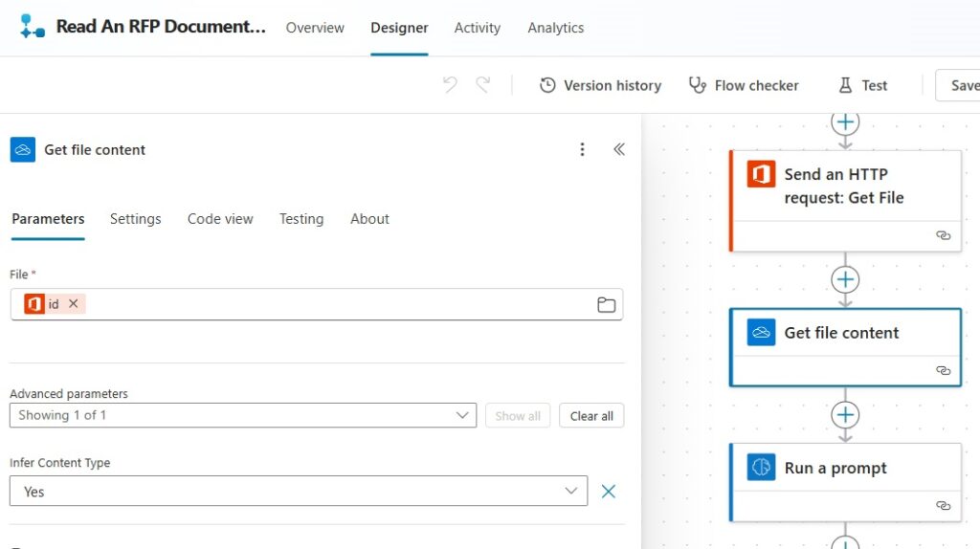This screenshot has width=980, height=549.
Task: Insert a step above Run a prompt
Action: pyautogui.click(x=845, y=415)
